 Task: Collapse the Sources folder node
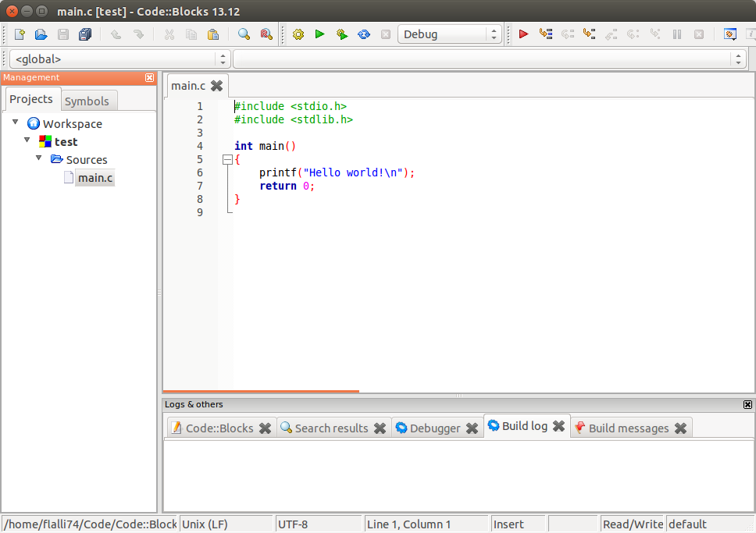[x=38, y=158]
